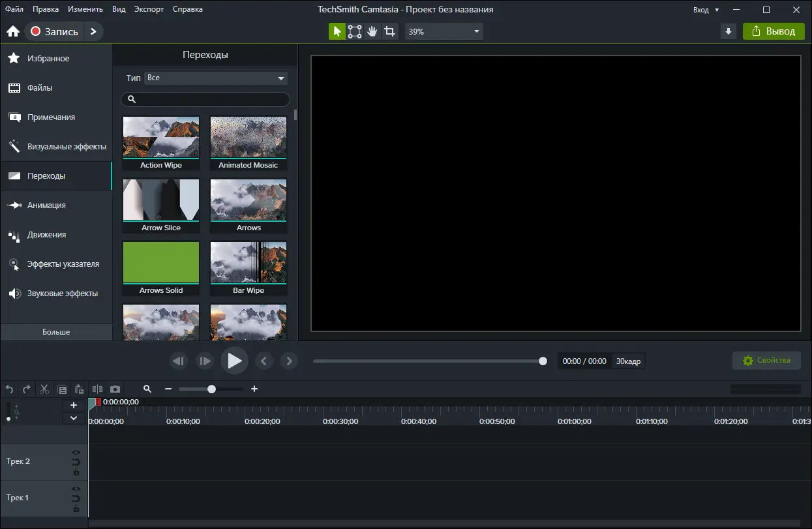Expand the 39% canvas zoom dropdown

click(x=444, y=31)
